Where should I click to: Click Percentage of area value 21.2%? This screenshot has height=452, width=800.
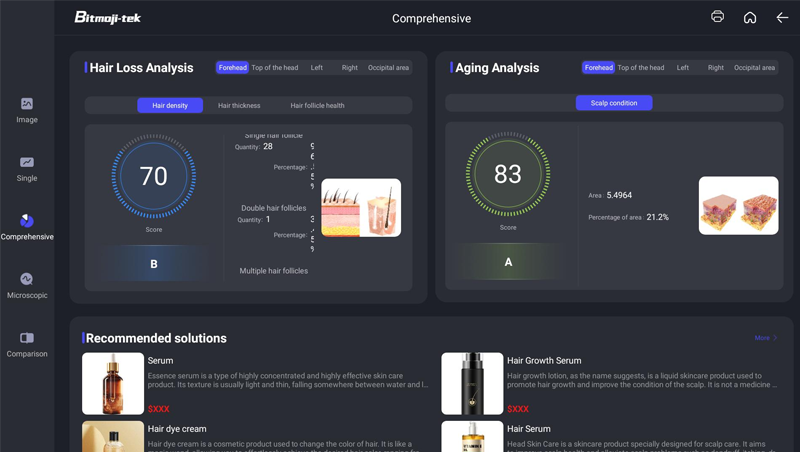click(658, 217)
